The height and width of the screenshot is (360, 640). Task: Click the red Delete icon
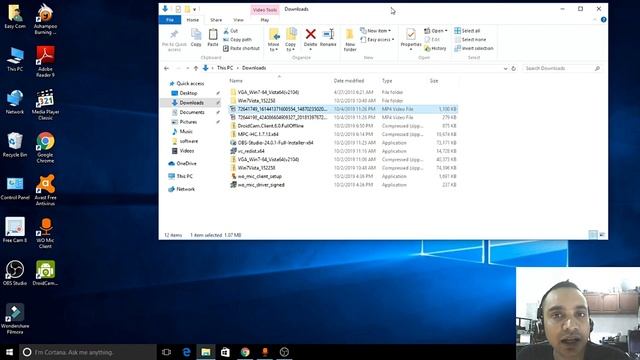pos(311,34)
